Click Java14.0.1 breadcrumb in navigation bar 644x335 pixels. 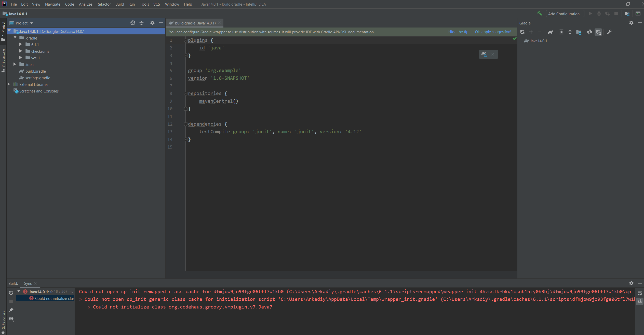(15, 14)
